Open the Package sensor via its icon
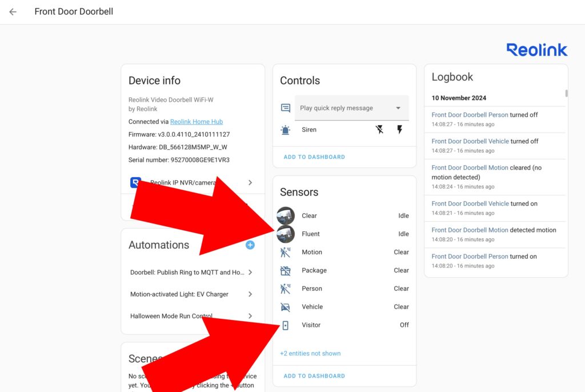Screen dimensions: 585x392 (x=286, y=271)
